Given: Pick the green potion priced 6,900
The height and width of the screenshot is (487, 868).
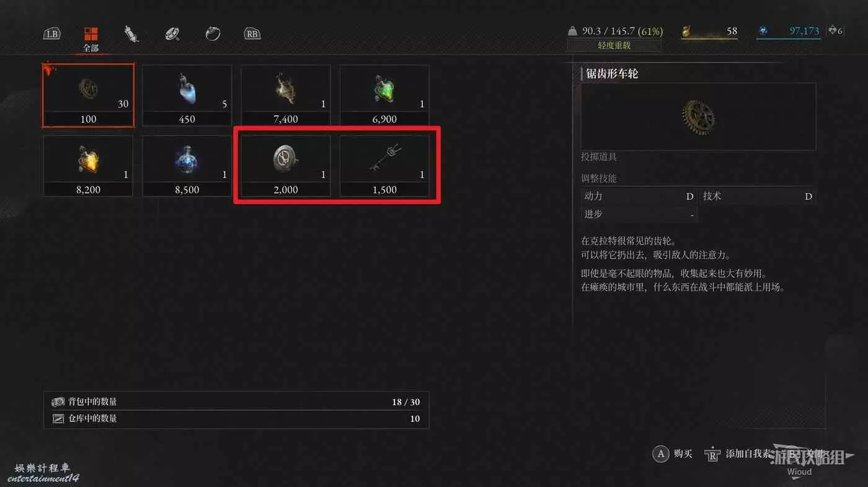Looking at the screenshot, I should [x=384, y=95].
